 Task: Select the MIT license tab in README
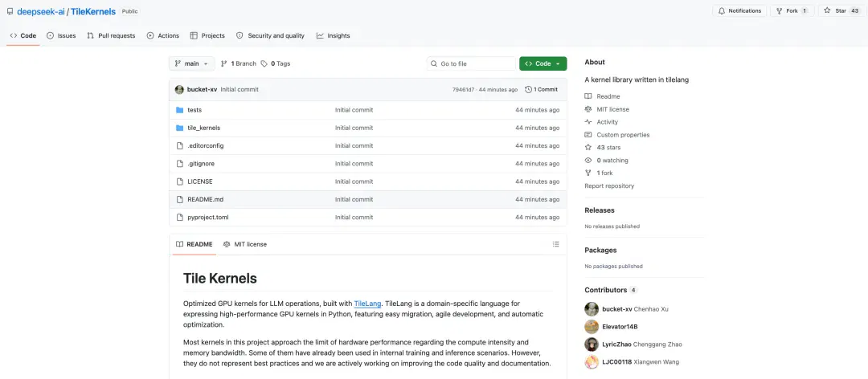click(244, 244)
